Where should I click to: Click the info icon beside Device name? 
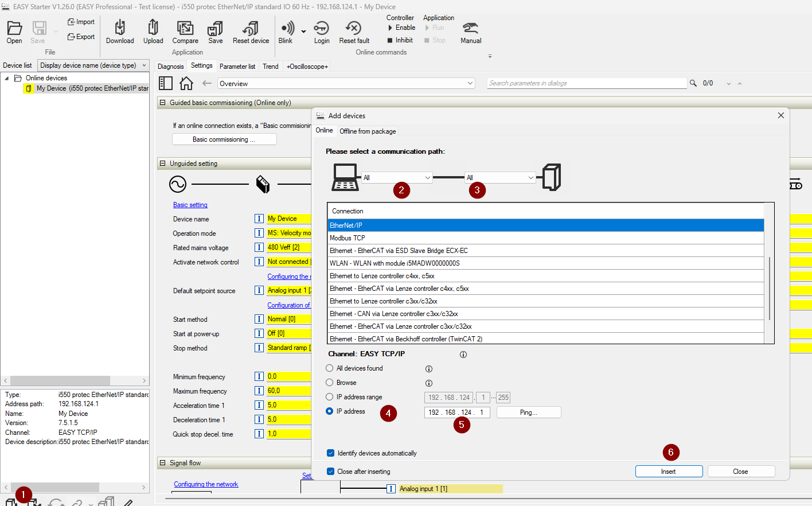[259, 219]
